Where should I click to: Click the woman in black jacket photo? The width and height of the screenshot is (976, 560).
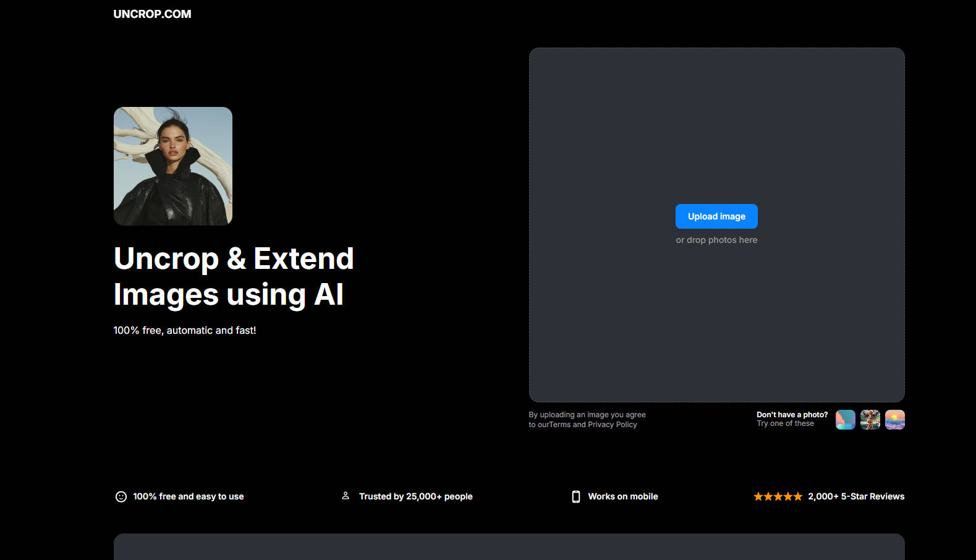(173, 166)
